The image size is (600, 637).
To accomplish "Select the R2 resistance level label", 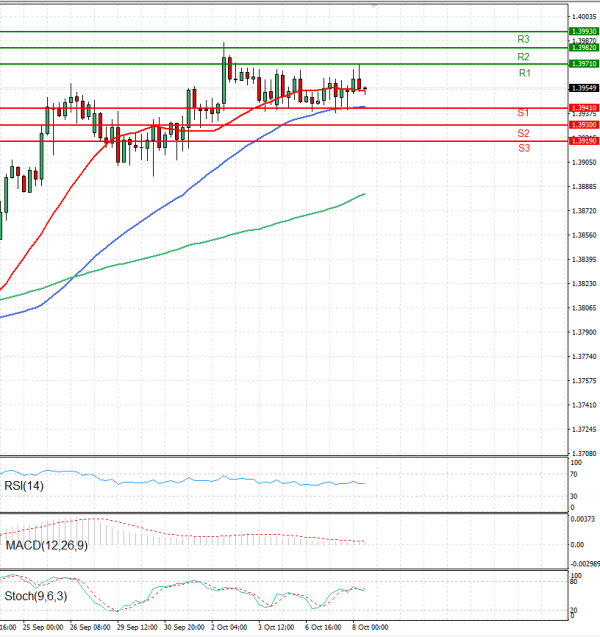I will pyautogui.click(x=523, y=57).
